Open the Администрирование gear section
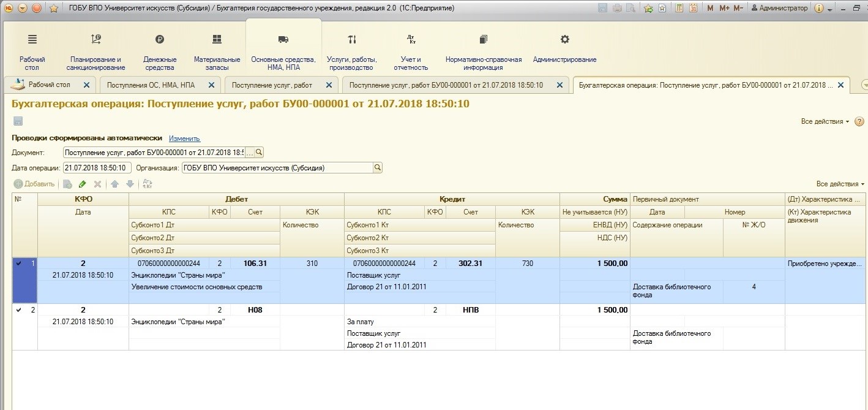868x410 pixels. click(564, 49)
